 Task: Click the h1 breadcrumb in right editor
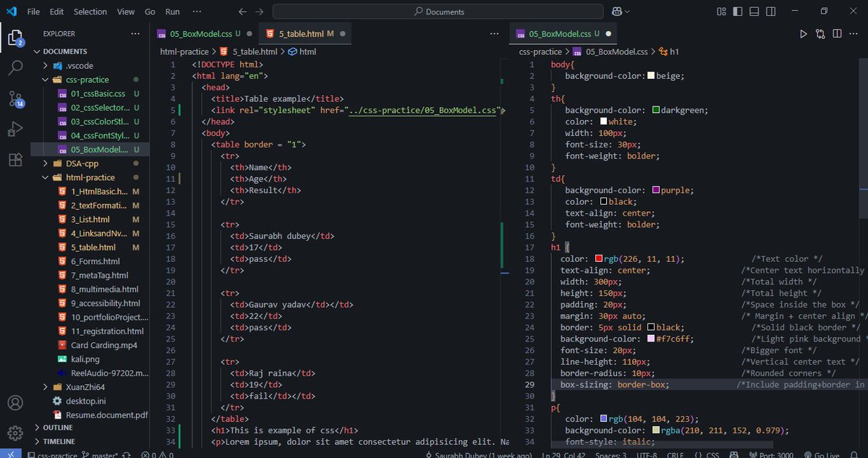click(x=669, y=51)
